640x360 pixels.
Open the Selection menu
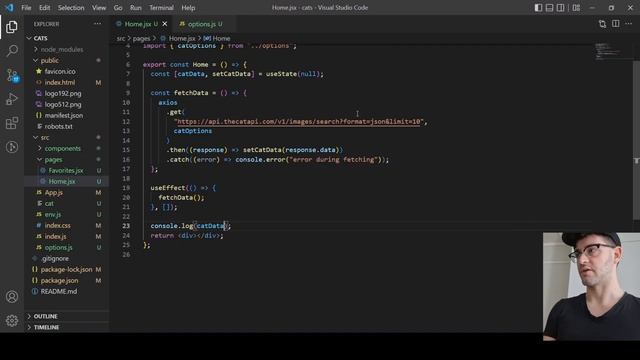coord(71,8)
